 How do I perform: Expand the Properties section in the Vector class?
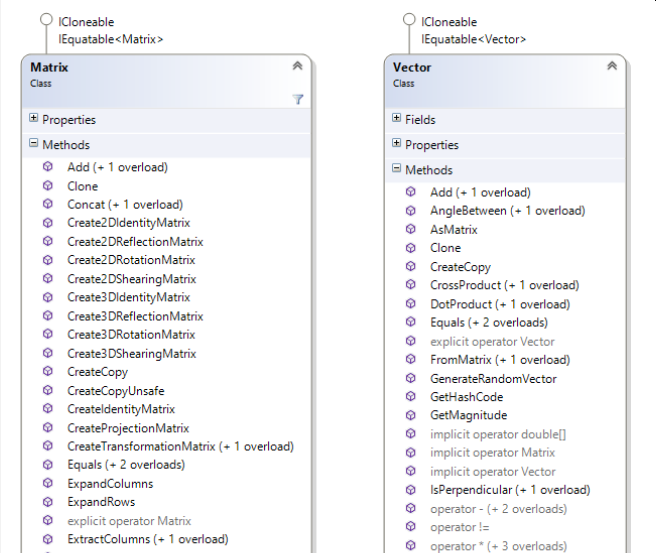coord(396,143)
